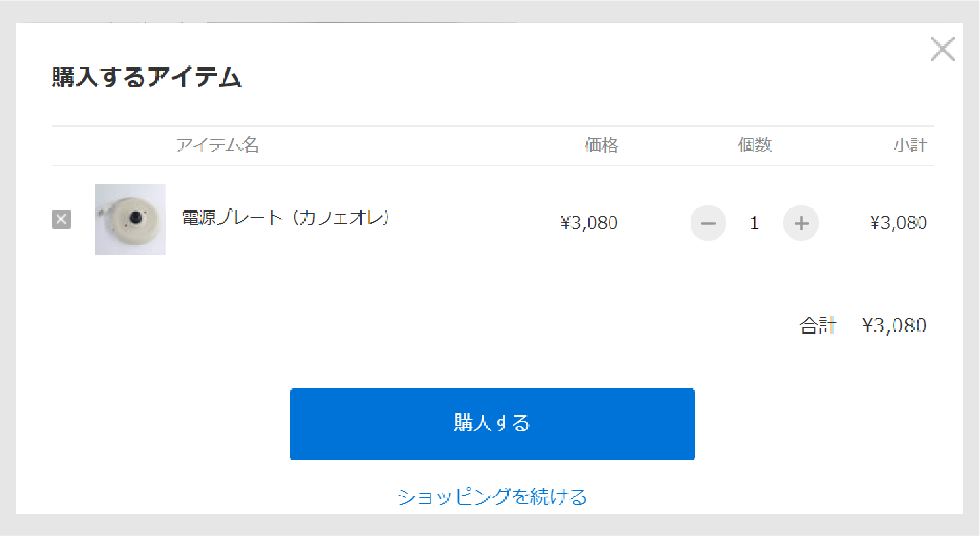Open the power plate product thumbnail
980x536 pixels.
coord(130,219)
